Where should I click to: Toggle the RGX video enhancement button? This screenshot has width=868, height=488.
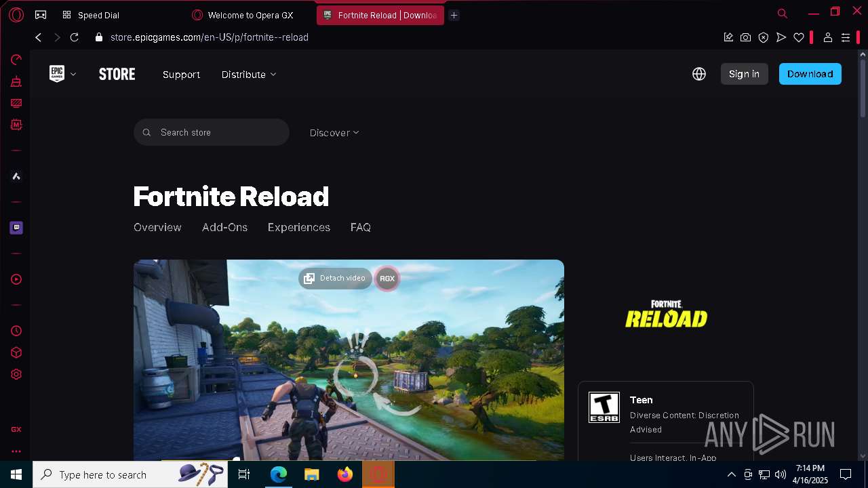(387, 279)
